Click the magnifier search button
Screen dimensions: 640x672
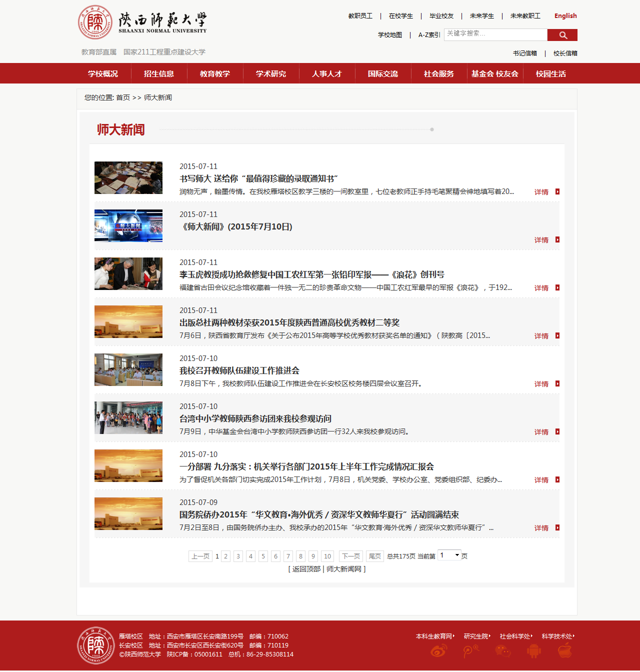tap(562, 35)
